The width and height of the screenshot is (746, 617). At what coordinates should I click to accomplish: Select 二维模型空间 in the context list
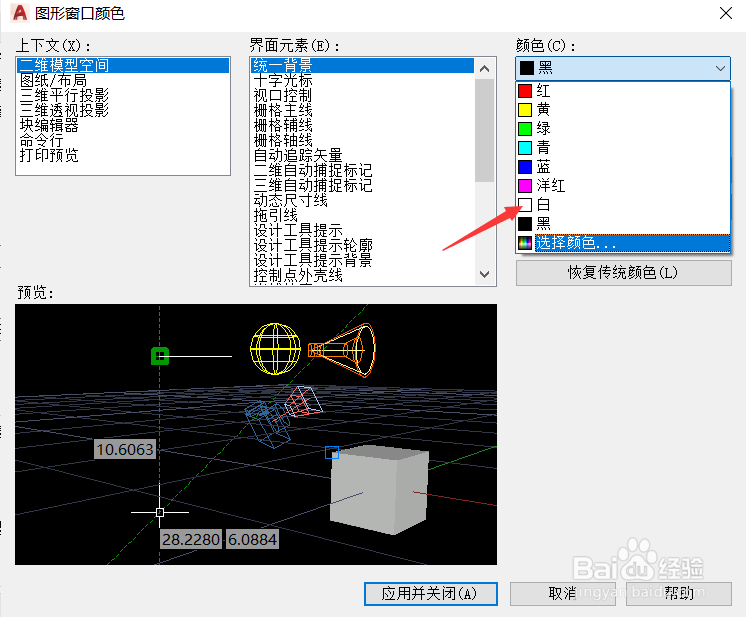click(x=123, y=65)
